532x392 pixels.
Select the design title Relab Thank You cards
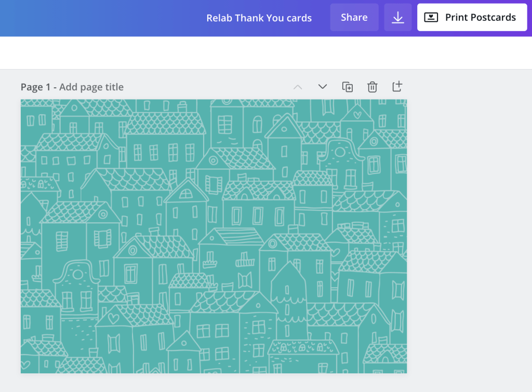coord(259,18)
